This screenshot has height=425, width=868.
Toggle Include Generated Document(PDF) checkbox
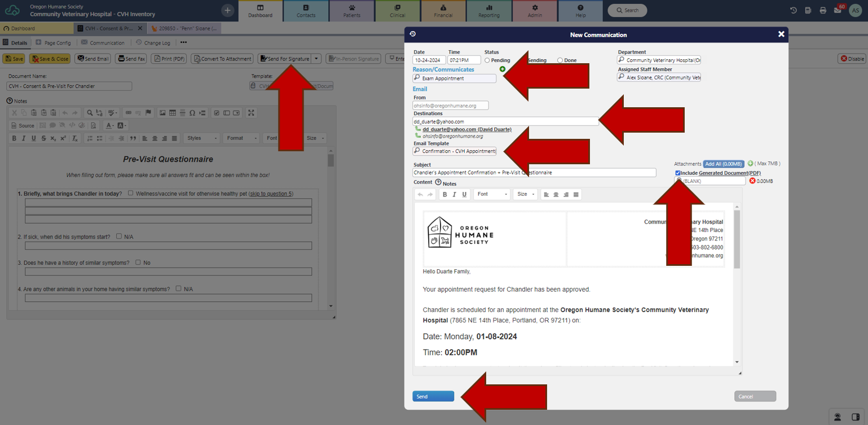[x=677, y=173]
